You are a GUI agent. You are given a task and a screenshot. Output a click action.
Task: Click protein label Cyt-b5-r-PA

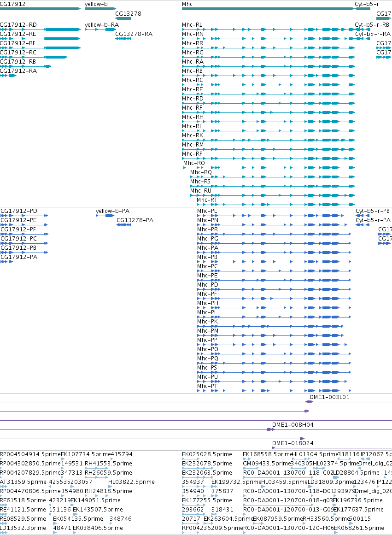tap(373, 220)
